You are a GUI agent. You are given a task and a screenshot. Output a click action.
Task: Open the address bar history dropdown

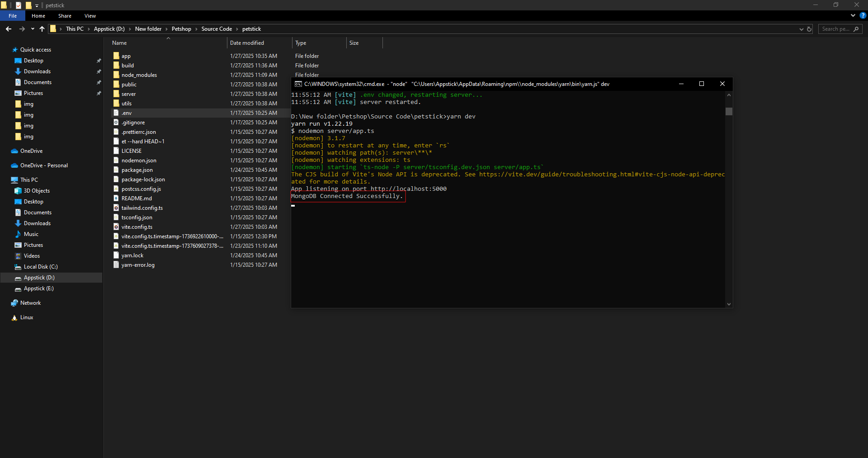point(802,29)
